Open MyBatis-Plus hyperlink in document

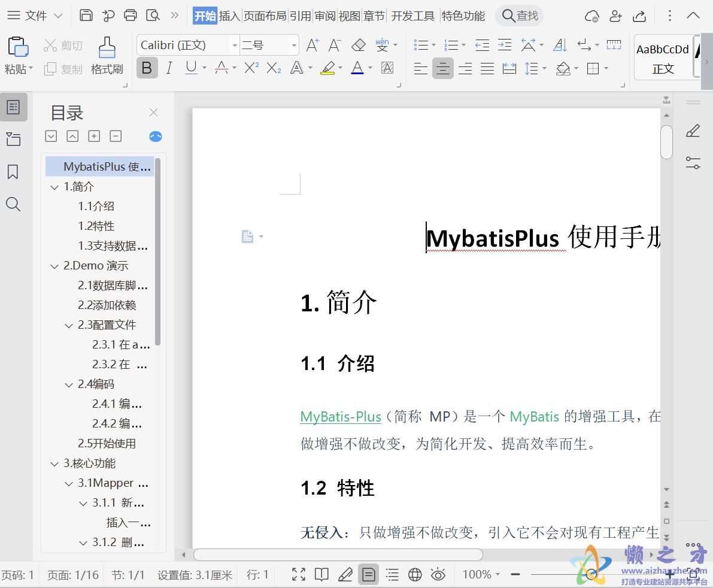[x=341, y=417]
